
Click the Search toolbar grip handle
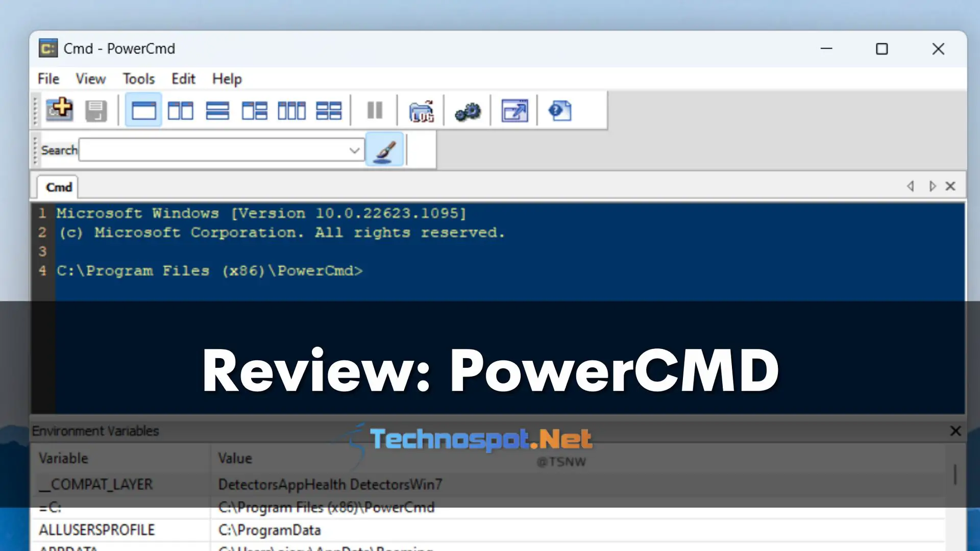coord(35,150)
